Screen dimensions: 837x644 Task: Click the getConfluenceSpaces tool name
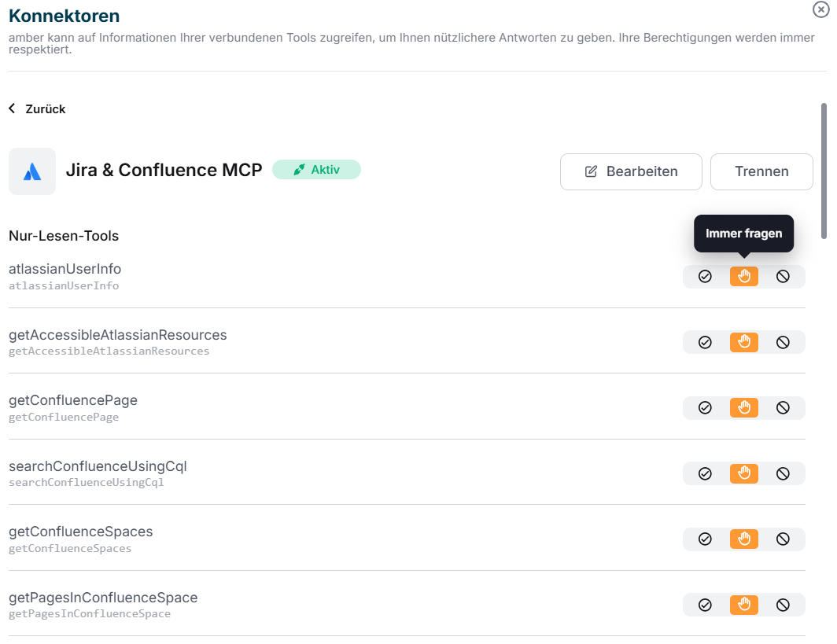pos(80,532)
